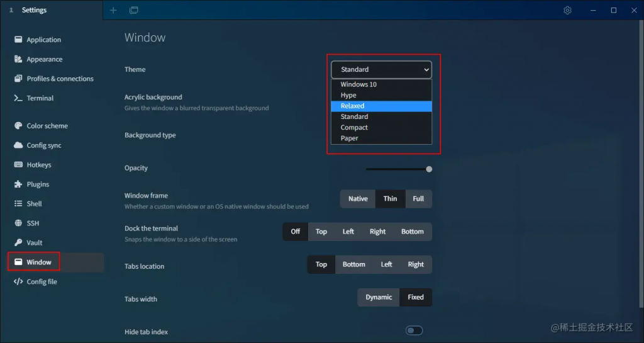Viewport: 644px width, 343px height.
Task: Click the SSH globe icon
Action: point(18,223)
